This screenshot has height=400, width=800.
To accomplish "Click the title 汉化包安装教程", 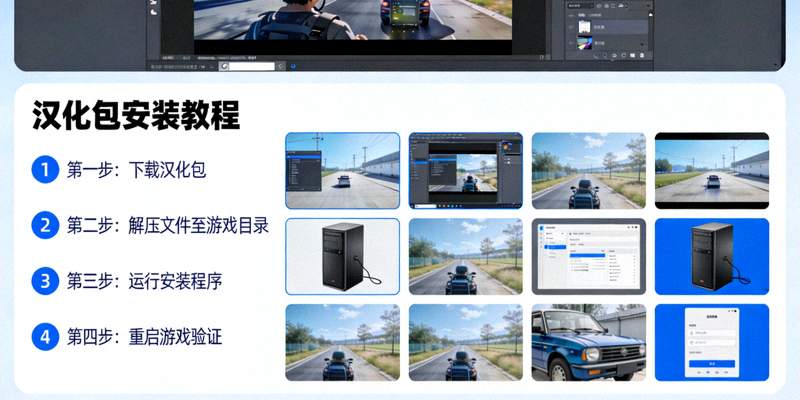I will (136, 116).
